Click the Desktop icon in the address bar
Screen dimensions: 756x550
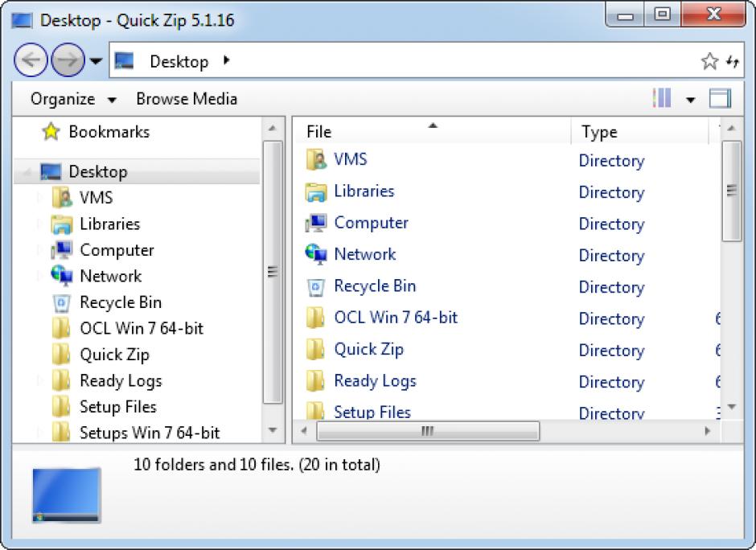pos(125,61)
